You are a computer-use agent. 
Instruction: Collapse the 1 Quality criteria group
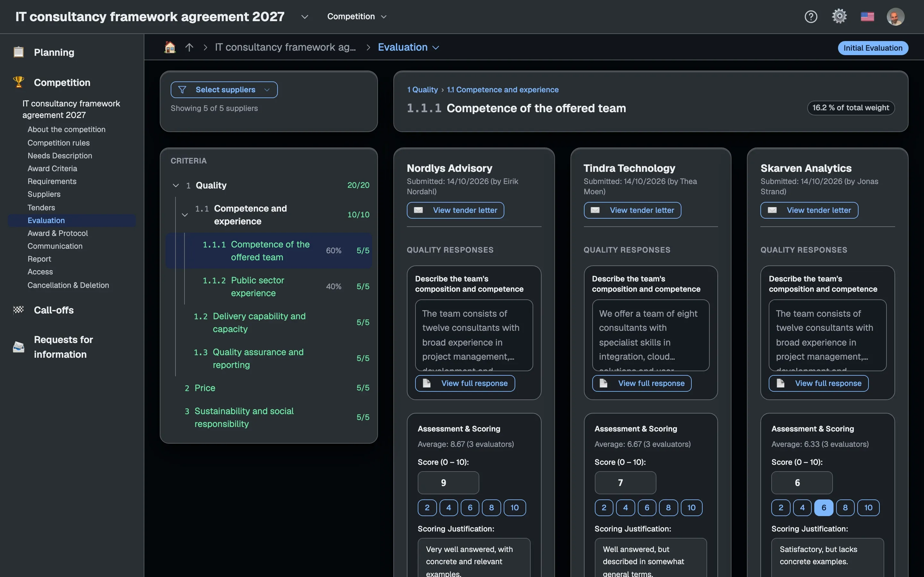(x=175, y=186)
